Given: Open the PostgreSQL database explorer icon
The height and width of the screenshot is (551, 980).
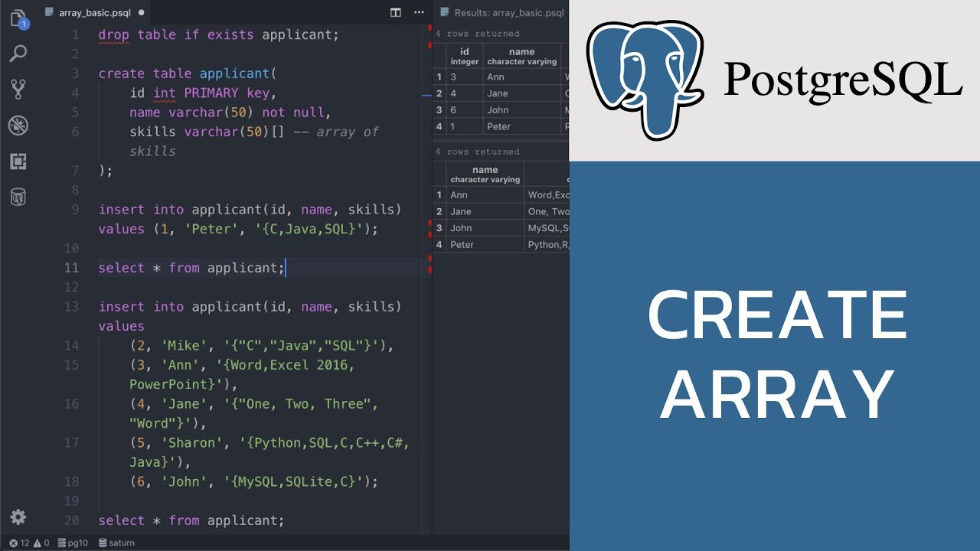Looking at the screenshot, I should point(18,197).
